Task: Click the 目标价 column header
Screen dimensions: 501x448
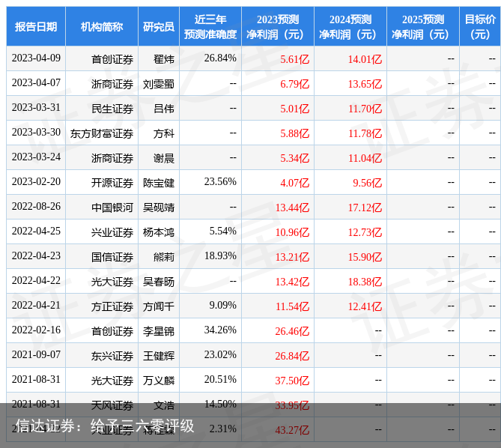Action: tap(480, 26)
